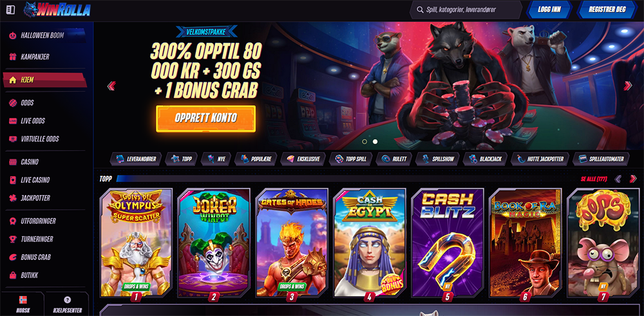
Task: Select the Norsk flag language switcher
Action: pos(22,304)
